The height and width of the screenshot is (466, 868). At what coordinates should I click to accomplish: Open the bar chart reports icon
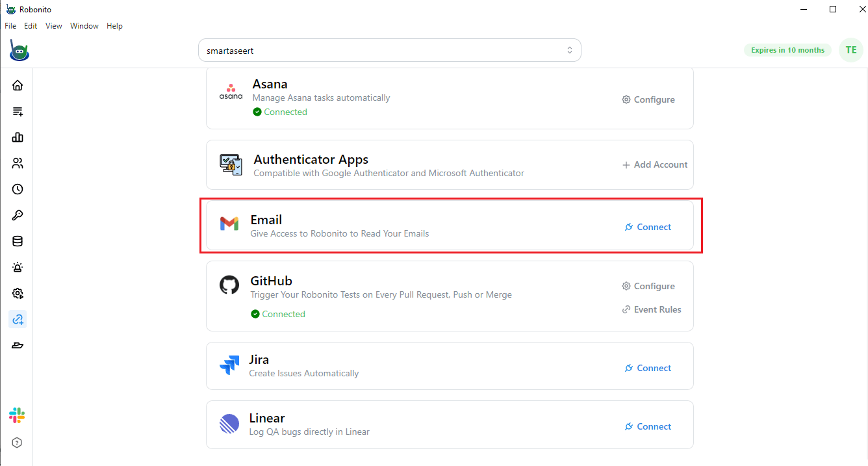pos(18,137)
